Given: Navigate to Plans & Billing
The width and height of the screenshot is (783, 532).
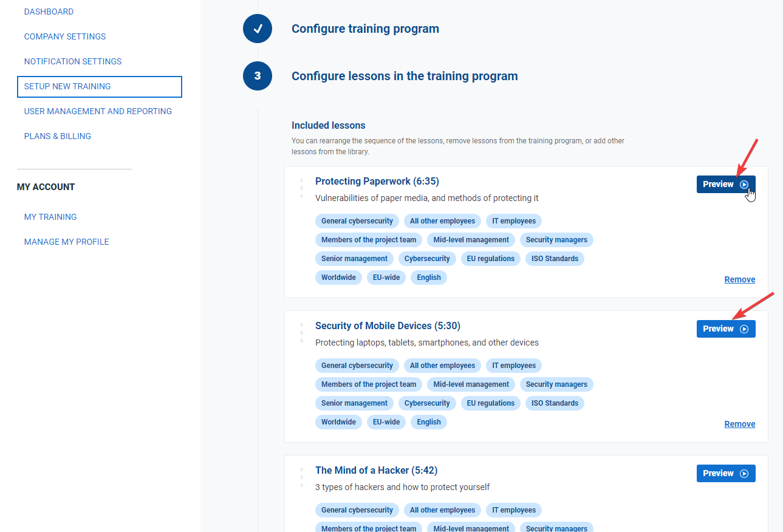Looking at the screenshot, I should click(58, 136).
